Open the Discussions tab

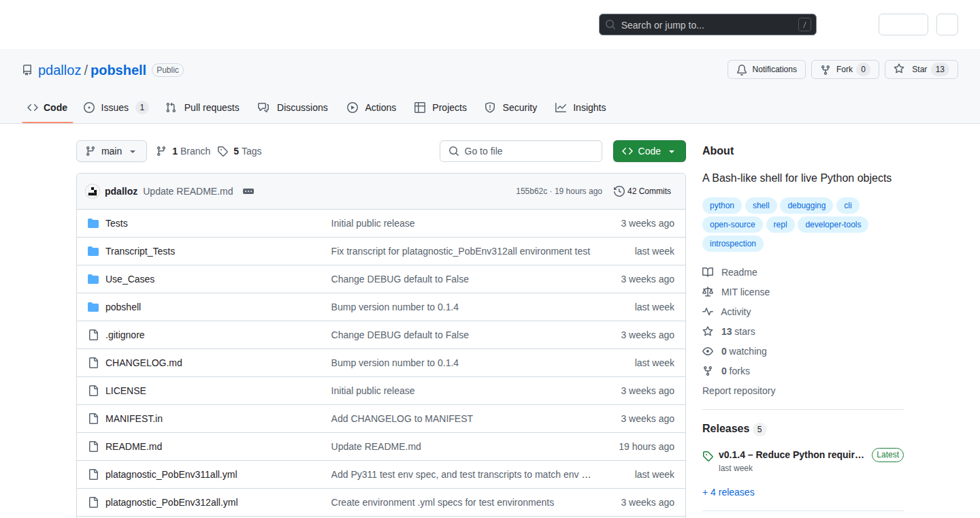(x=293, y=108)
